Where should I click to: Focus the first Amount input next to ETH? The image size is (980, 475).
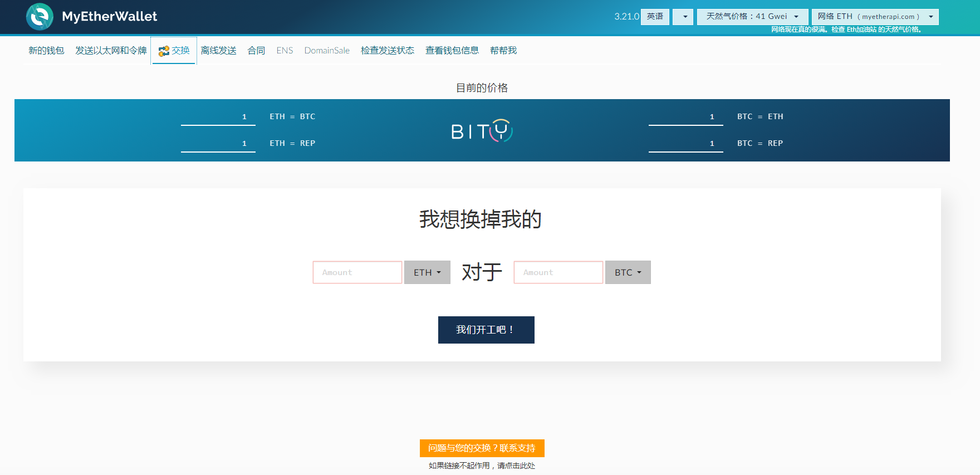[357, 272]
